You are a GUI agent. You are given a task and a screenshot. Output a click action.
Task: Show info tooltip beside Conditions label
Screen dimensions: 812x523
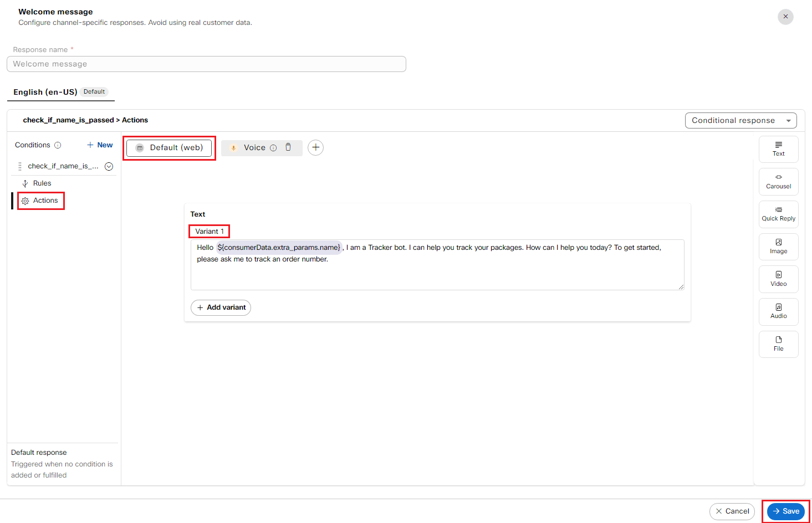point(58,145)
